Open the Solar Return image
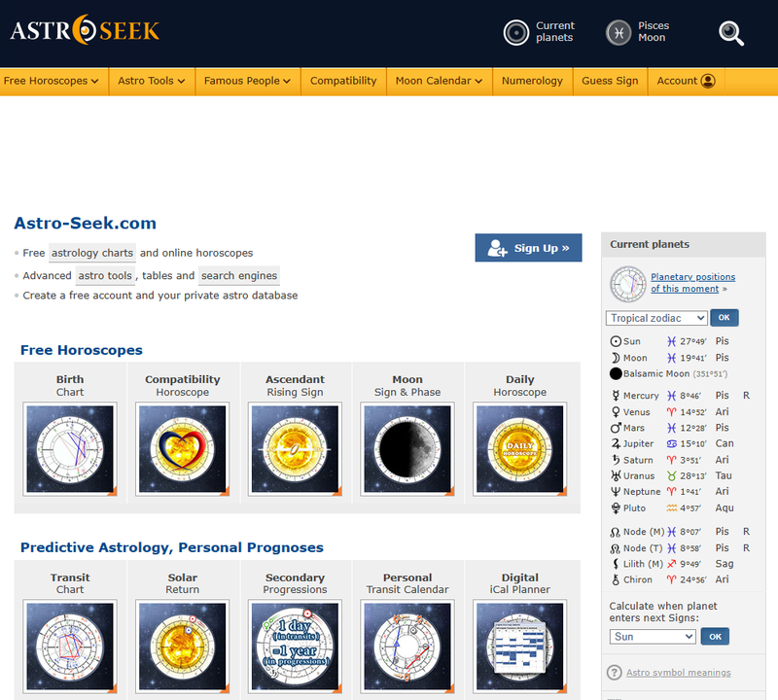778x700 pixels. [x=183, y=647]
